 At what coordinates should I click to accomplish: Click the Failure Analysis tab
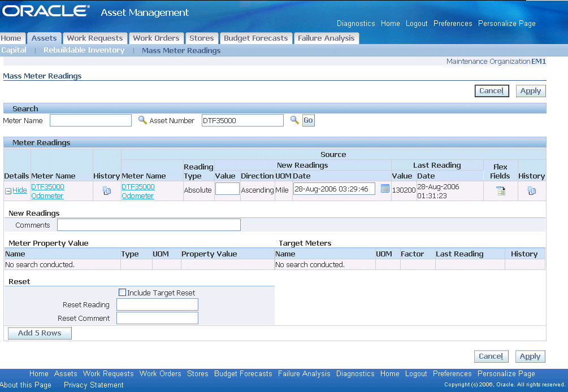326,38
